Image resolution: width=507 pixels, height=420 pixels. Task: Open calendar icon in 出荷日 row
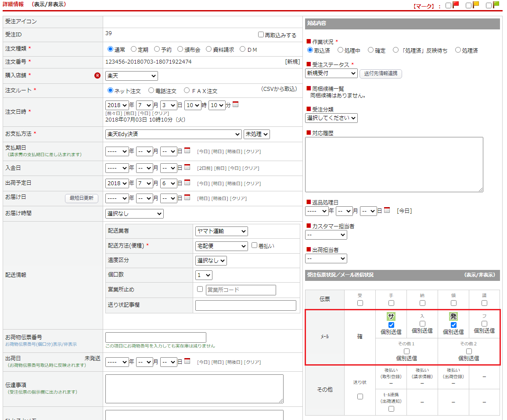187,362
